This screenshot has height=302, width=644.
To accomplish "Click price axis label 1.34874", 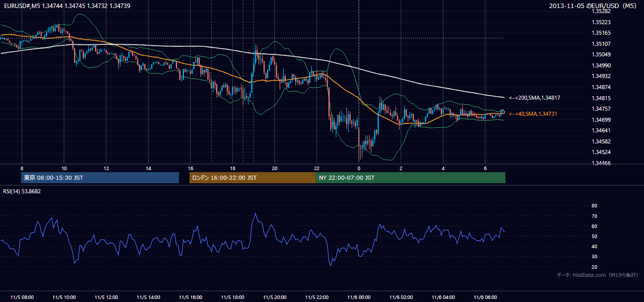I will pyautogui.click(x=601, y=87).
